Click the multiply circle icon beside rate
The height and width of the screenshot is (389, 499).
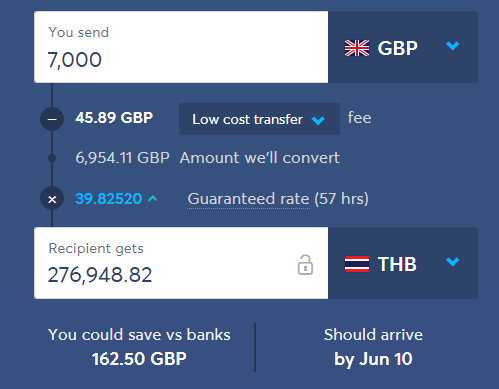pos(52,199)
